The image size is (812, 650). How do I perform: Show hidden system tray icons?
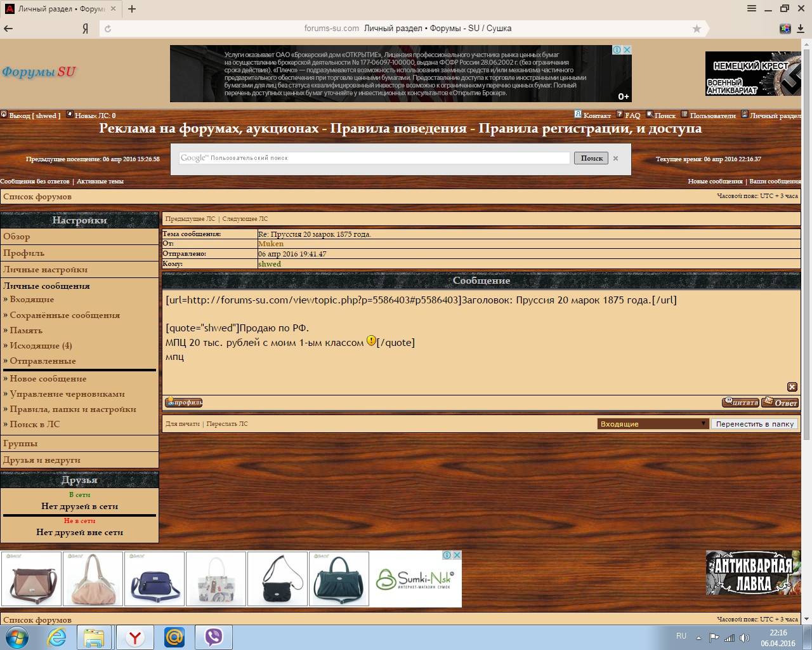click(x=698, y=638)
